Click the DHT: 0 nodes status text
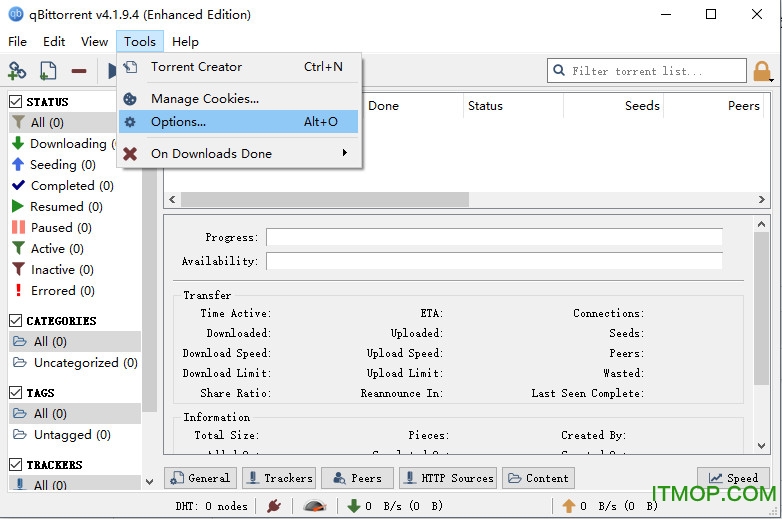This screenshot has height=519, width=782. (x=211, y=506)
